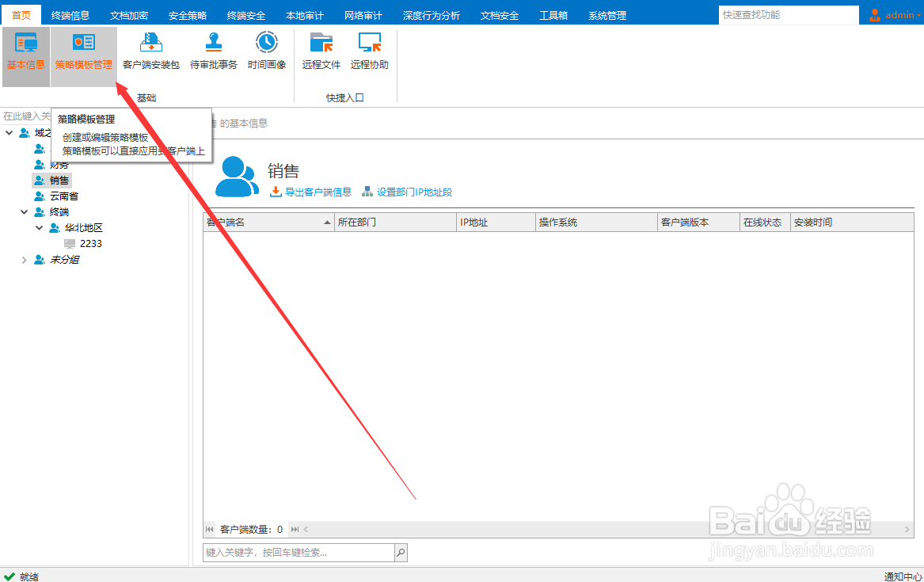Select 未分组 in the tree
The image size is (924, 582).
[64, 259]
